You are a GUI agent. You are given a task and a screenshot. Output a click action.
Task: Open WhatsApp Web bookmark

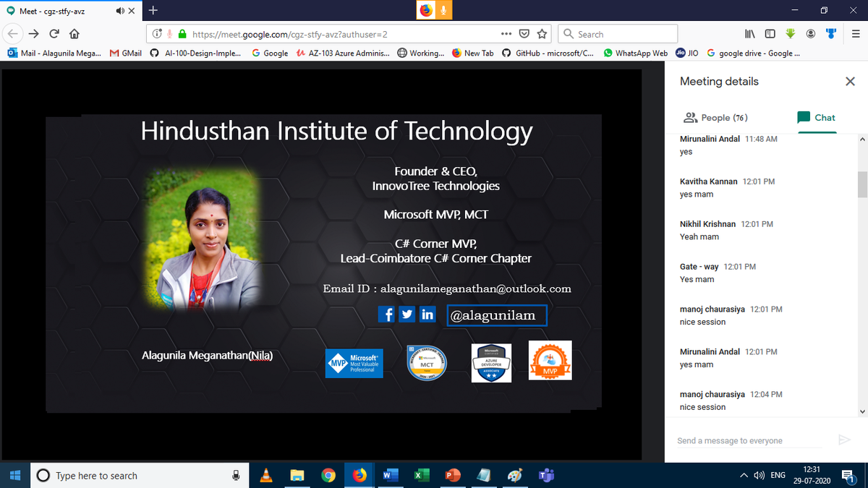click(636, 53)
